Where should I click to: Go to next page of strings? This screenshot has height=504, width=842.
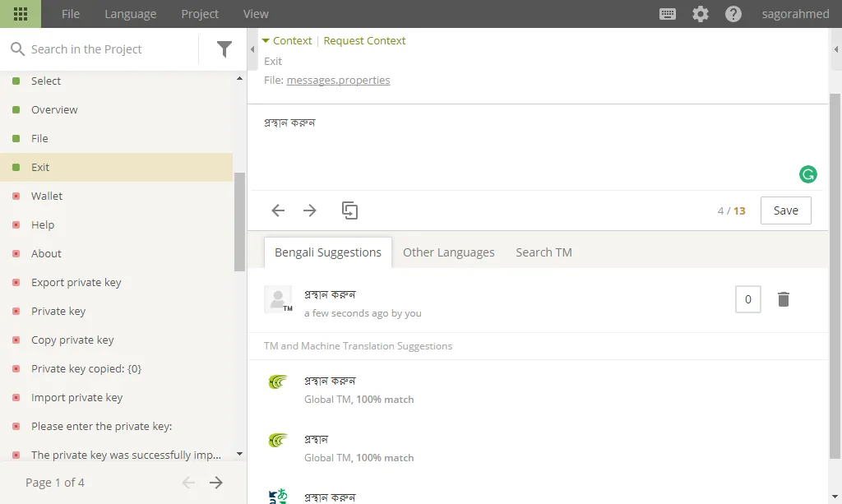216,483
